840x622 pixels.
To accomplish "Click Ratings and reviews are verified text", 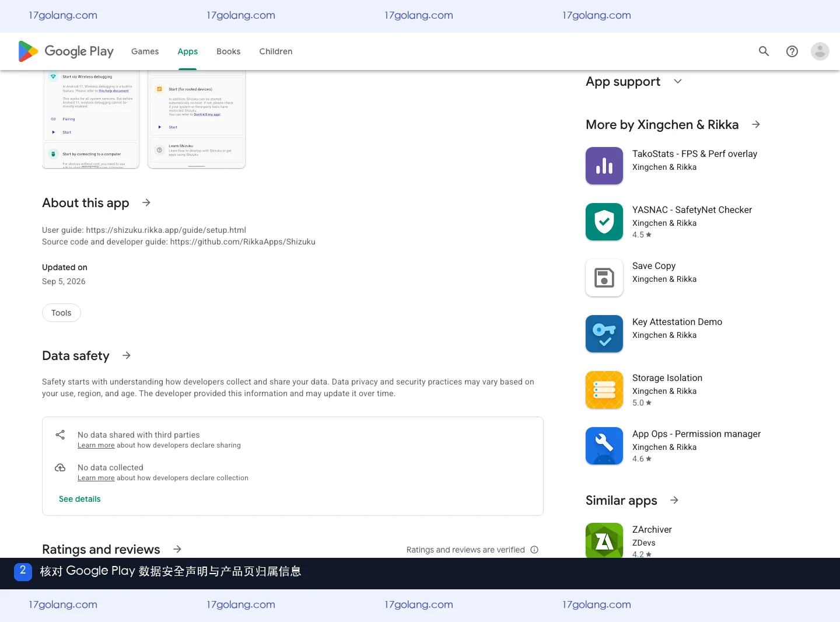I will click(466, 550).
